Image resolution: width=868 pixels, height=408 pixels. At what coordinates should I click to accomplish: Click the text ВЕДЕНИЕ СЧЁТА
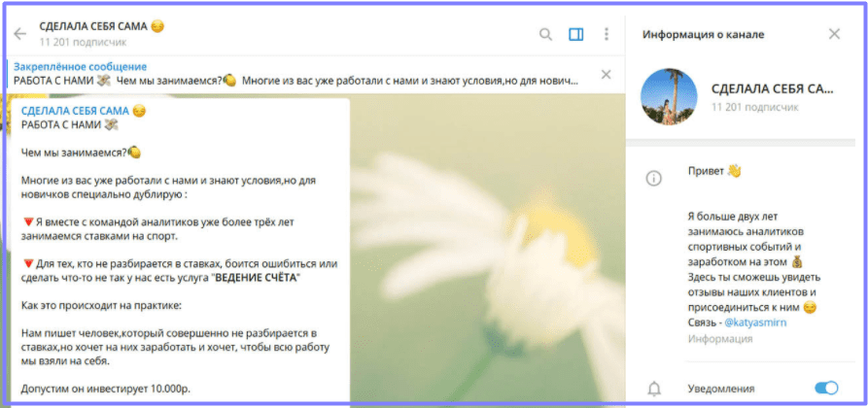(x=256, y=279)
